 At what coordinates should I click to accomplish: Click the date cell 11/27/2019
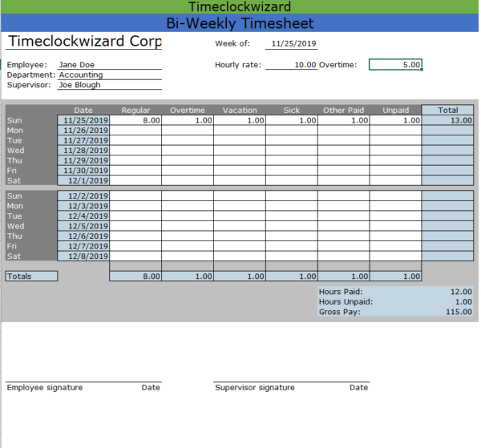pos(83,140)
